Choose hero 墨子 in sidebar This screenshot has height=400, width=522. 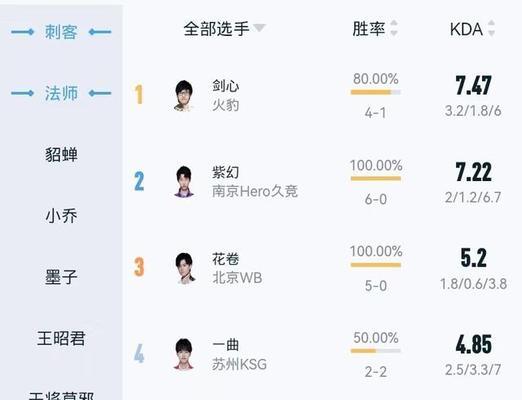click(61, 277)
